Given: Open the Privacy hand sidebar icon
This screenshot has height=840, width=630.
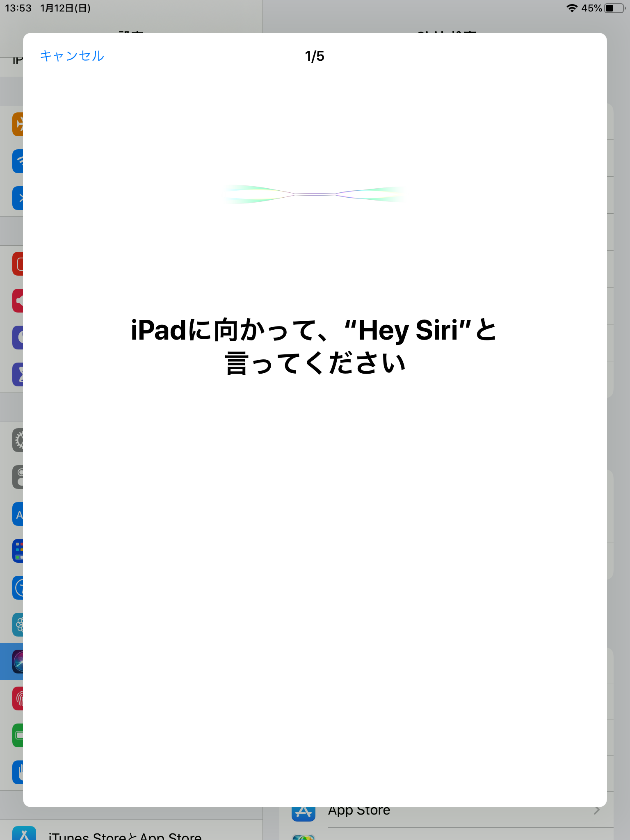Looking at the screenshot, I should pyautogui.click(x=18, y=772).
